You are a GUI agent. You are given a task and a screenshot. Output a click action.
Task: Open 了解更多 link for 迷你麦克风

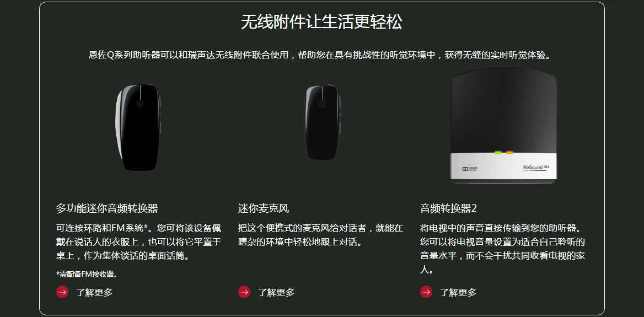point(276,292)
